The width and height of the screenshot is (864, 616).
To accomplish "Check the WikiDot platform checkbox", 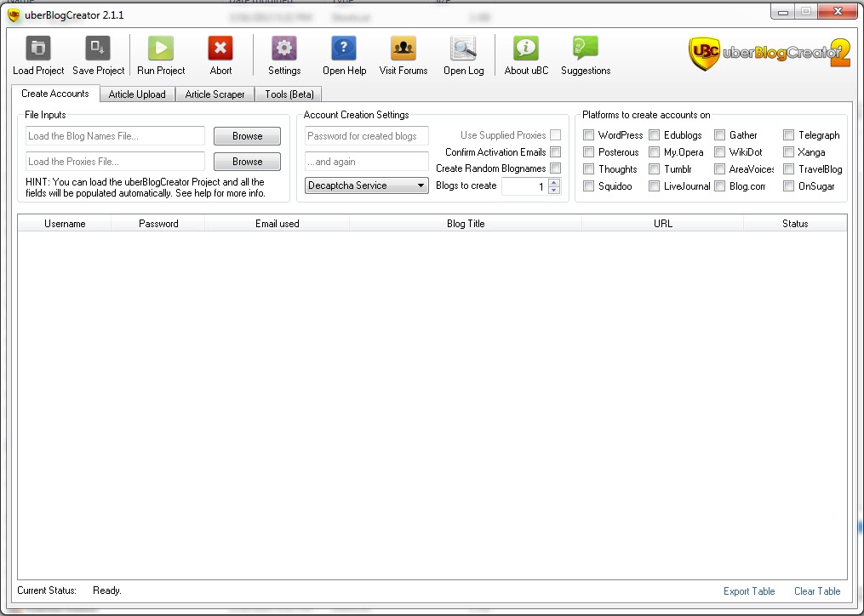I will [719, 152].
